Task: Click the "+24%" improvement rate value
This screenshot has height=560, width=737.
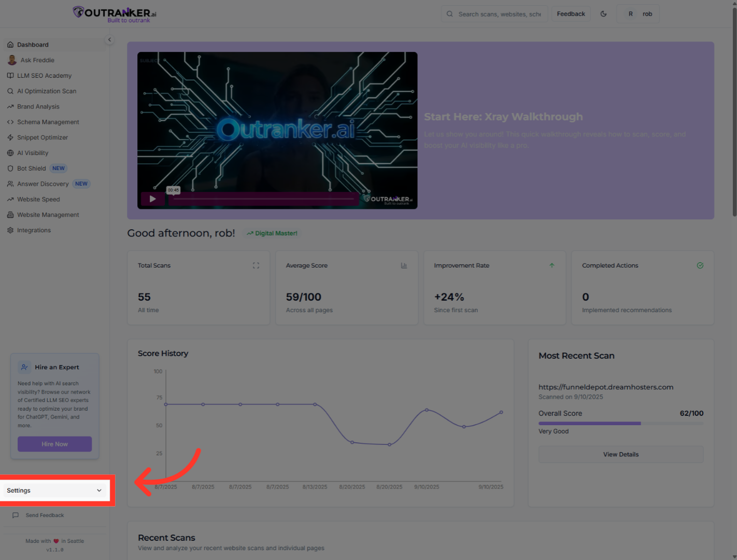Action: 449,297
